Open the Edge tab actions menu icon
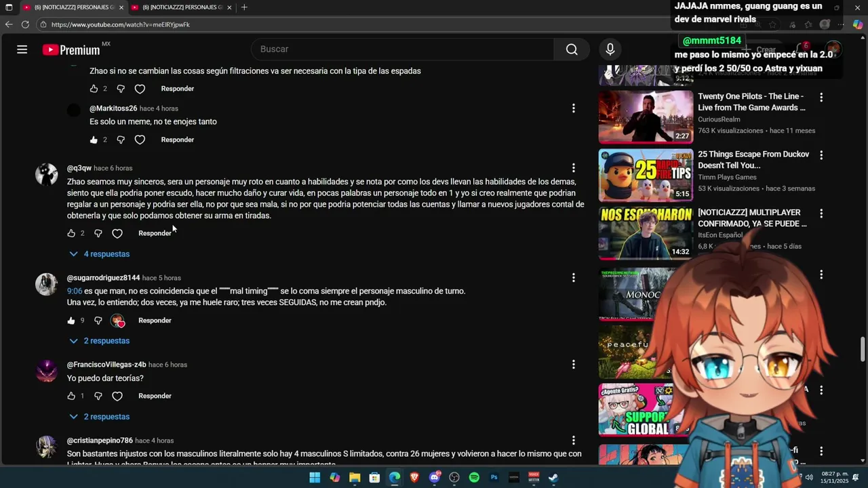 pyautogui.click(x=9, y=7)
